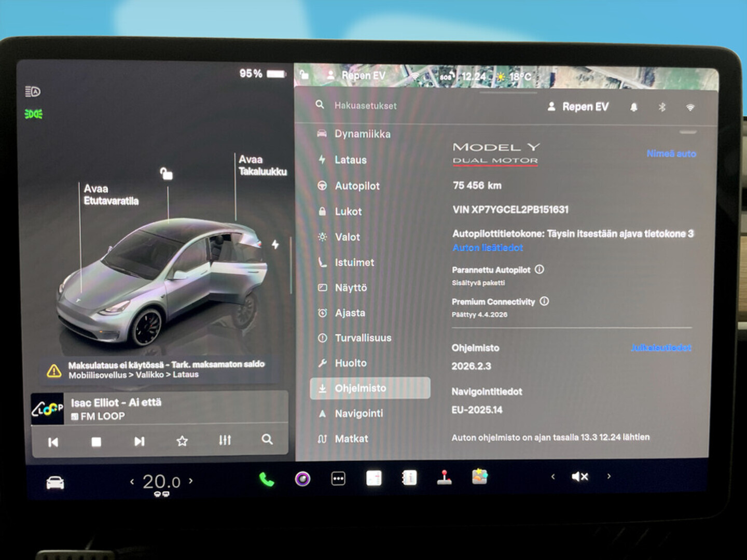Open the Julkaisutiedot release notes link
This screenshot has width=747, height=560.
pos(661,347)
